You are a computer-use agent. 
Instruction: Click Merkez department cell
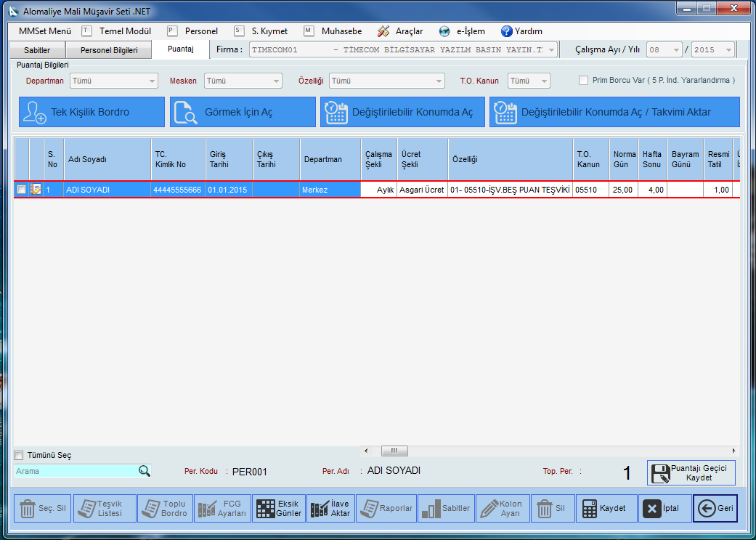pos(330,190)
